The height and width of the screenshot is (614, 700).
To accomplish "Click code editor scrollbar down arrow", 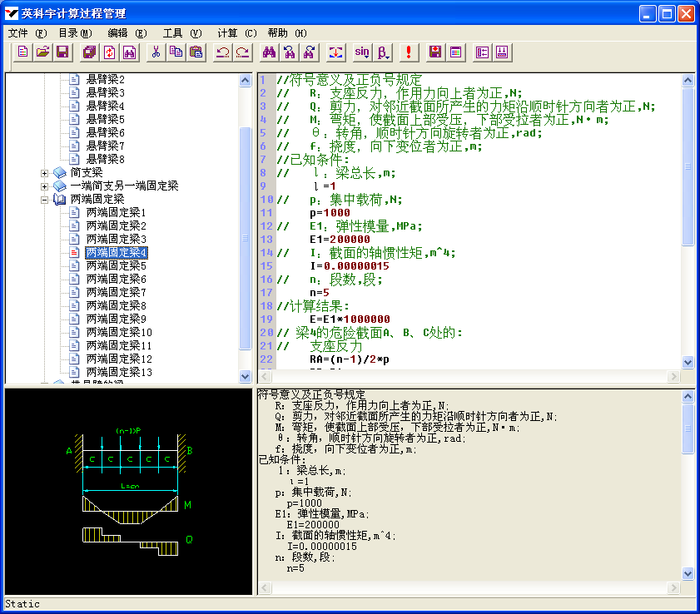I will coord(688,363).
